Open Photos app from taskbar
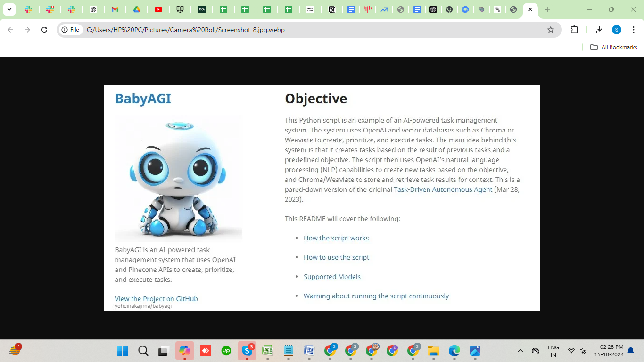The width and height of the screenshot is (644, 362). (475, 351)
